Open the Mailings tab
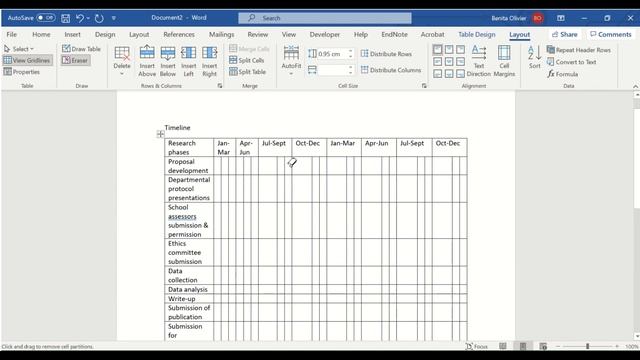 (x=222, y=35)
